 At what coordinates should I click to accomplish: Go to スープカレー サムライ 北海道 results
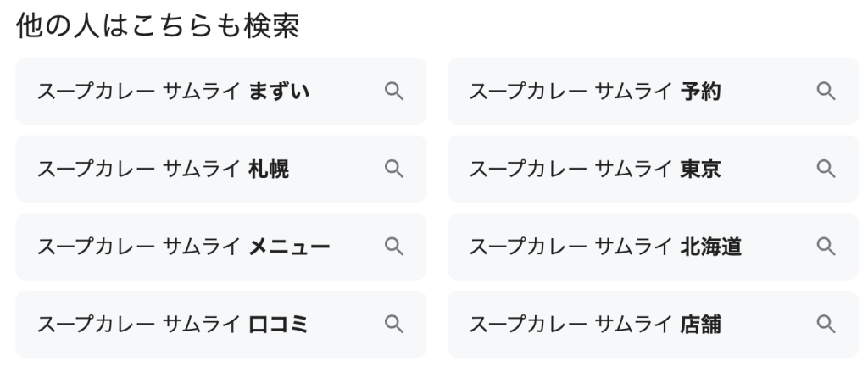tap(605, 247)
